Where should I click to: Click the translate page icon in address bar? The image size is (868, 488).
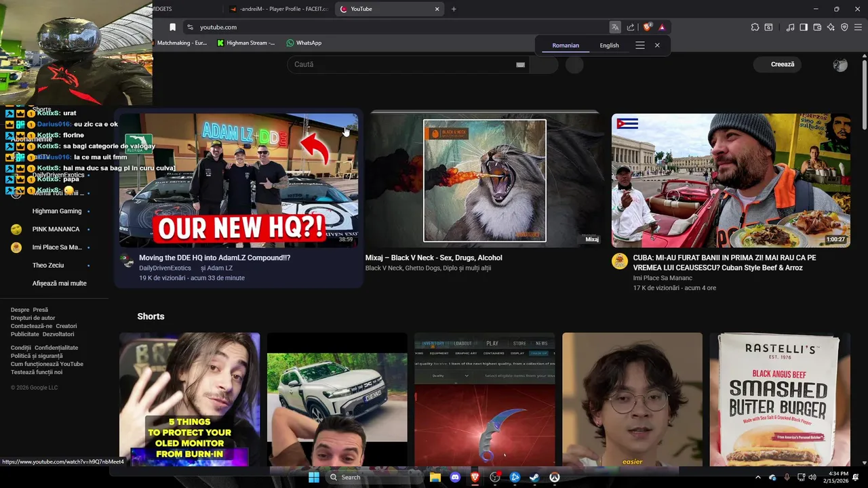coord(615,27)
